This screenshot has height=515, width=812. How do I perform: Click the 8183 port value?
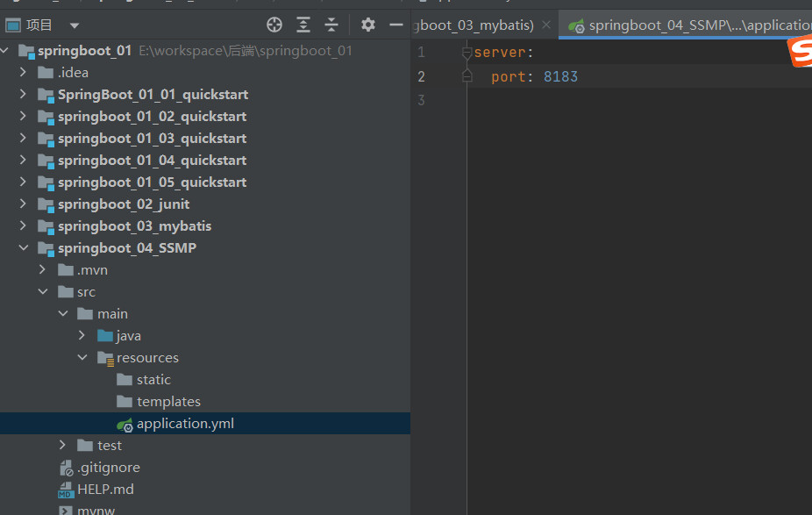[x=560, y=76]
